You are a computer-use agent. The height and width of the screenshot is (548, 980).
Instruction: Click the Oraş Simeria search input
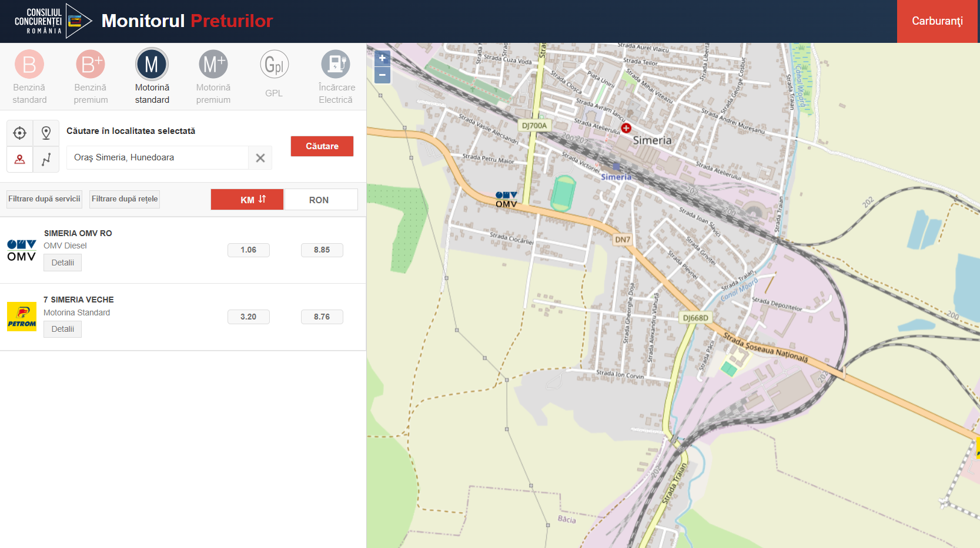pos(157,157)
